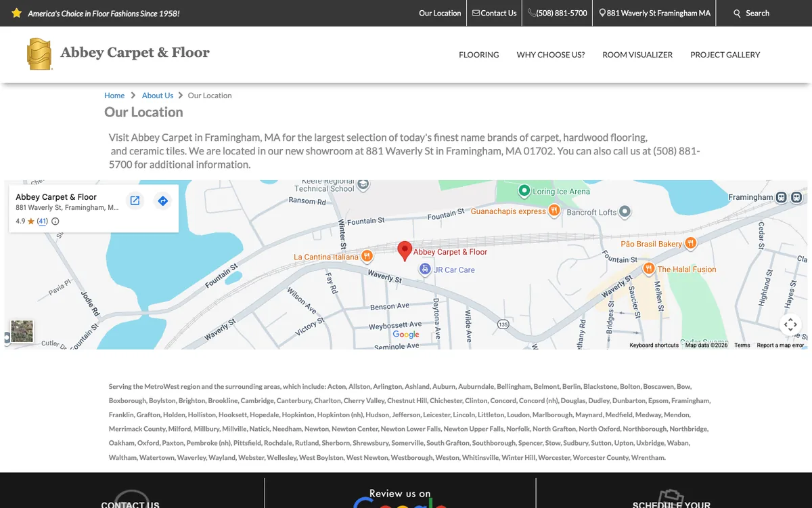812x508 pixels.
Task: Open Why Choose Us? menu
Action: (x=551, y=55)
